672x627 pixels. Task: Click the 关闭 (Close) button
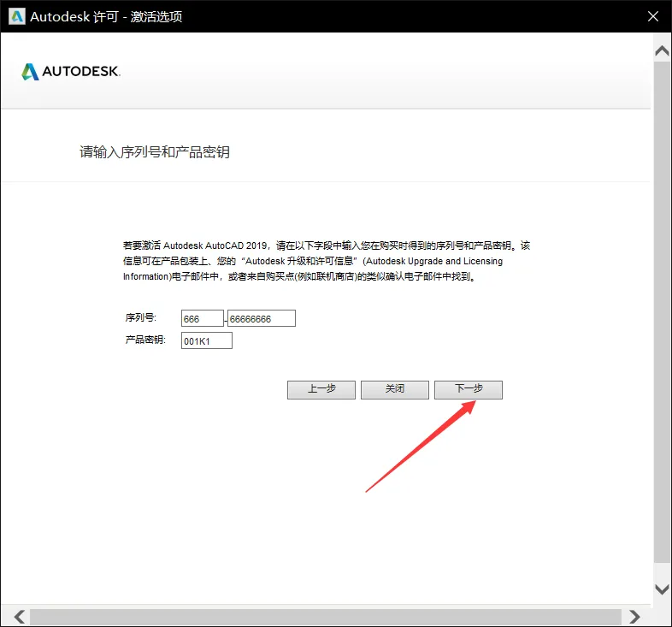click(395, 389)
